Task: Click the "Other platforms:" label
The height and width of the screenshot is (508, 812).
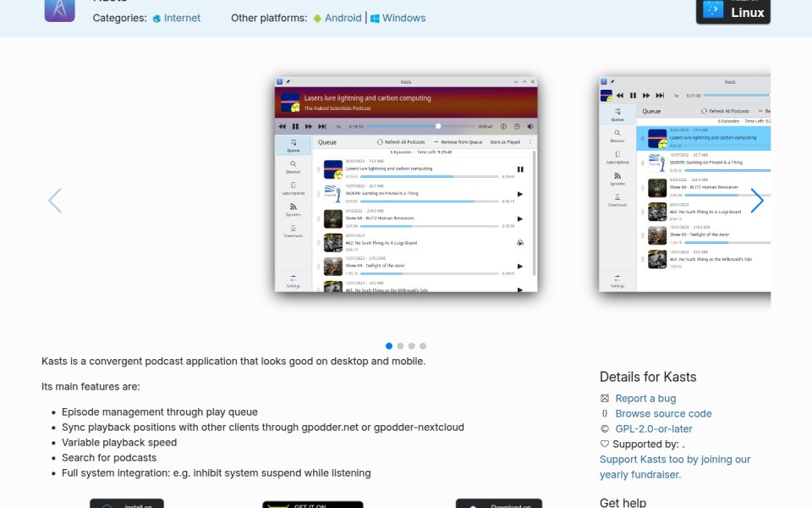Action: [269, 18]
